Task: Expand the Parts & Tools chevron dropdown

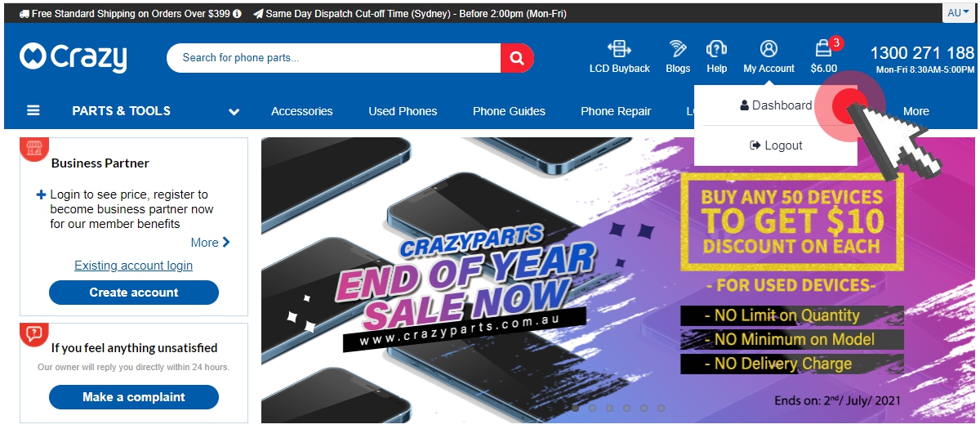Action: 234,112
